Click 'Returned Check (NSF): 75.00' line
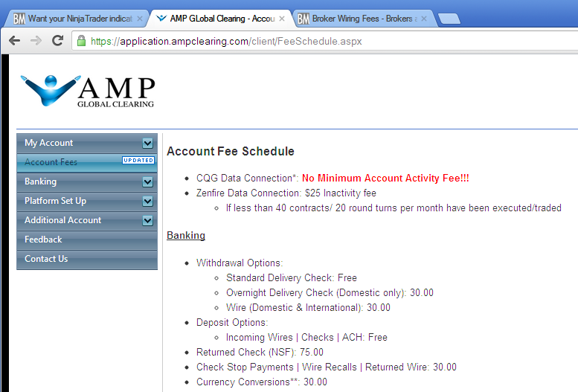Screen dimensions: 578x392 click(x=260, y=352)
